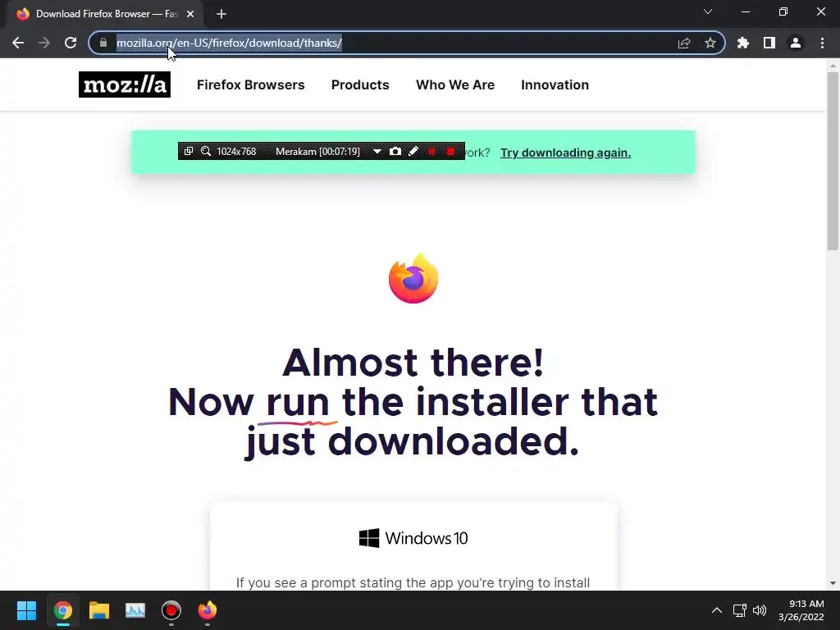Select the recorder pencil draw tool
The height and width of the screenshot is (630, 840).
pyautogui.click(x=413, y=152)
